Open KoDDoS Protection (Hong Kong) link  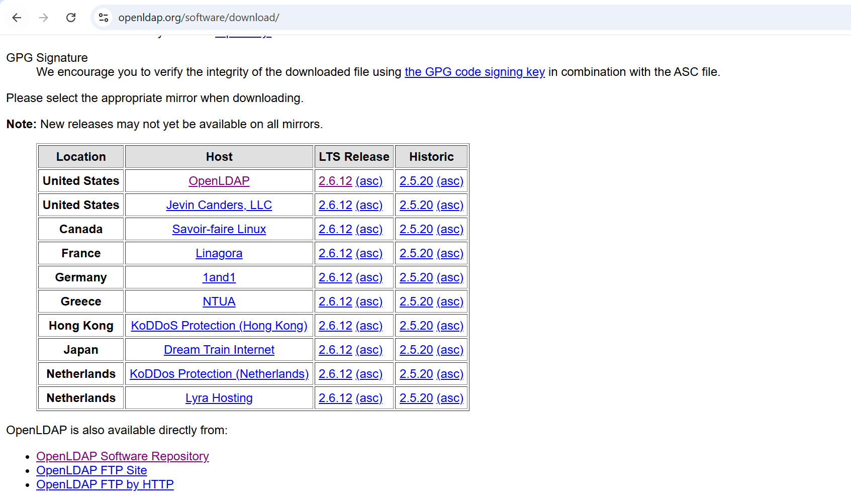point(219,326)
